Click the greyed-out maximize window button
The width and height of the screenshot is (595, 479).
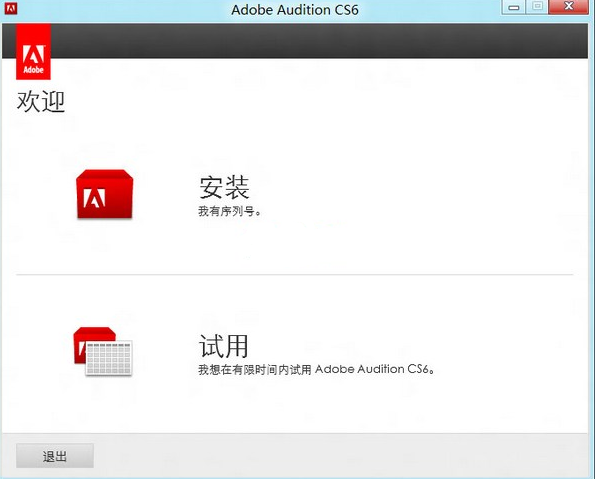click(537, 7)
